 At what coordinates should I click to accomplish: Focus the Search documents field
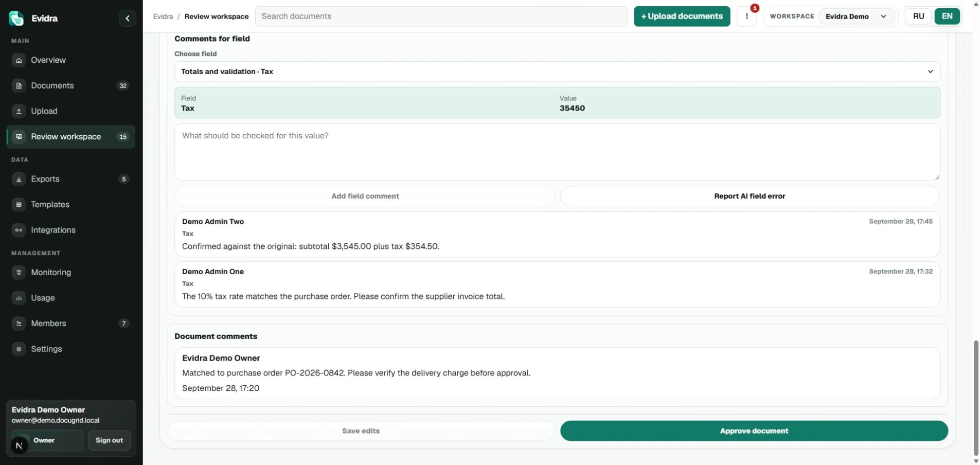click(x=441, y=16)
